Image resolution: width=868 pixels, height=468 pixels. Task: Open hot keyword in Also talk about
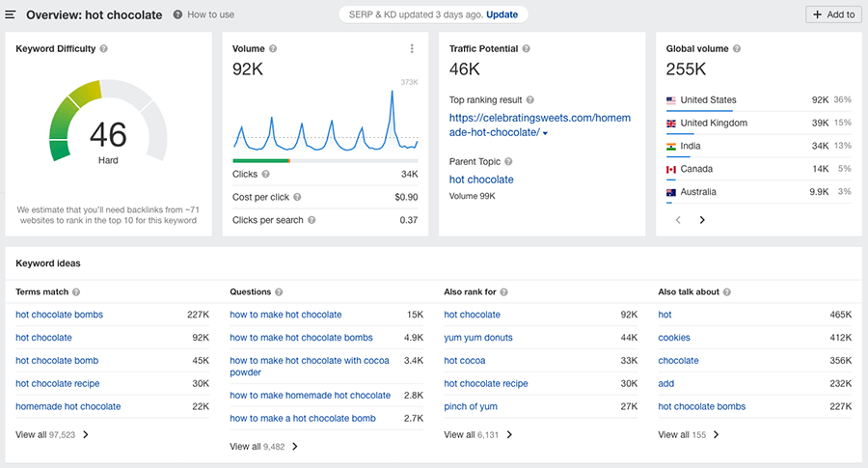665,315
